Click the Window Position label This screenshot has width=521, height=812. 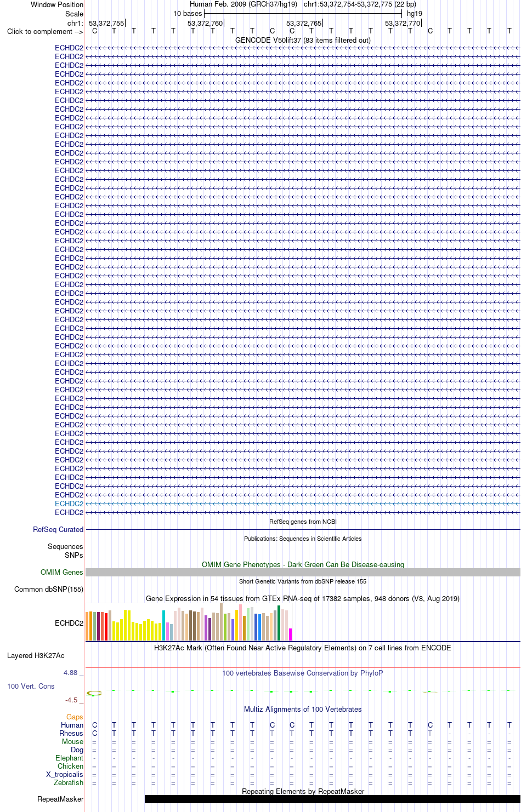pyautogui.click(x=57, y=4)
